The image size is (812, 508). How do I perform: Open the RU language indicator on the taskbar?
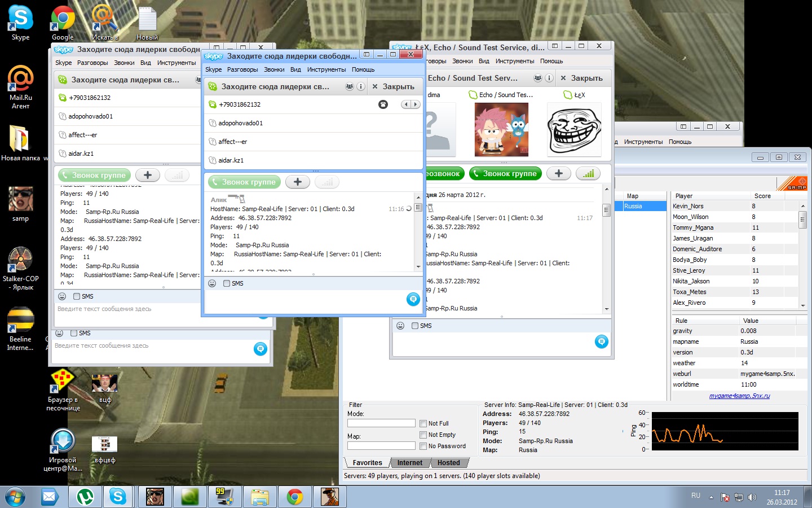[696, 496]
